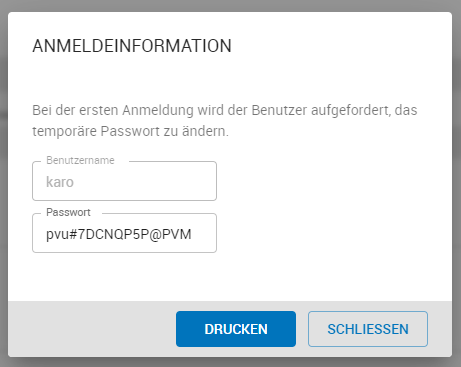The width and height of the screenshot is (461, 367).
Task: Click empty space inside Benutzername field after 'karo'
Action: (143, 182)
